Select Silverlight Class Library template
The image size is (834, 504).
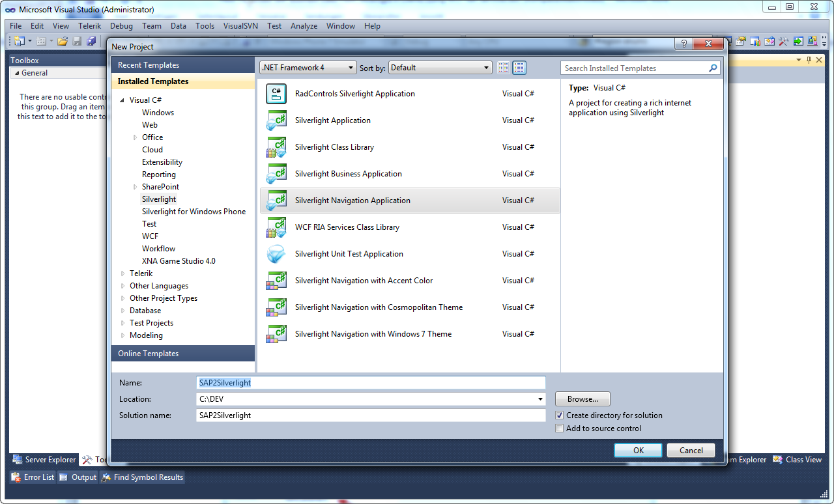410,147
